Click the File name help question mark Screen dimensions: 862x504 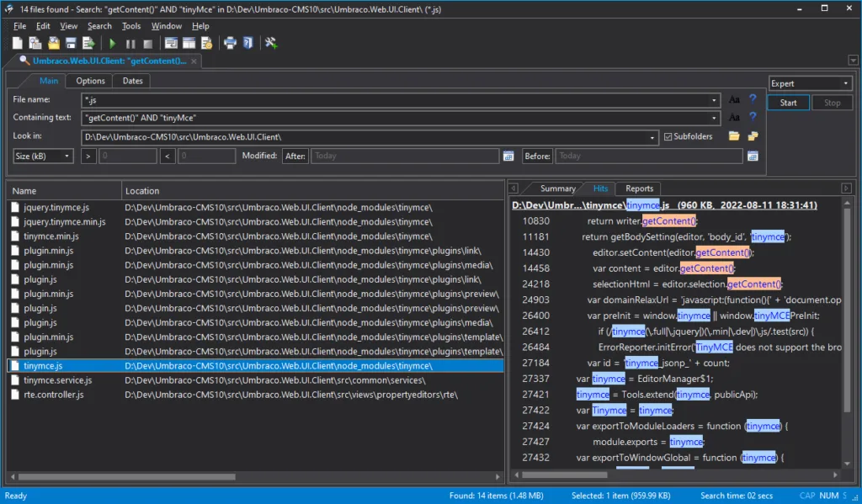point(753,99)
